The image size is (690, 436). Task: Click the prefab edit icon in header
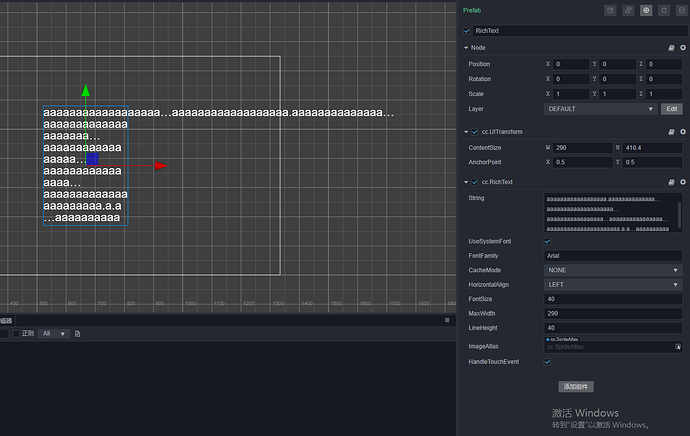(610, 10)
